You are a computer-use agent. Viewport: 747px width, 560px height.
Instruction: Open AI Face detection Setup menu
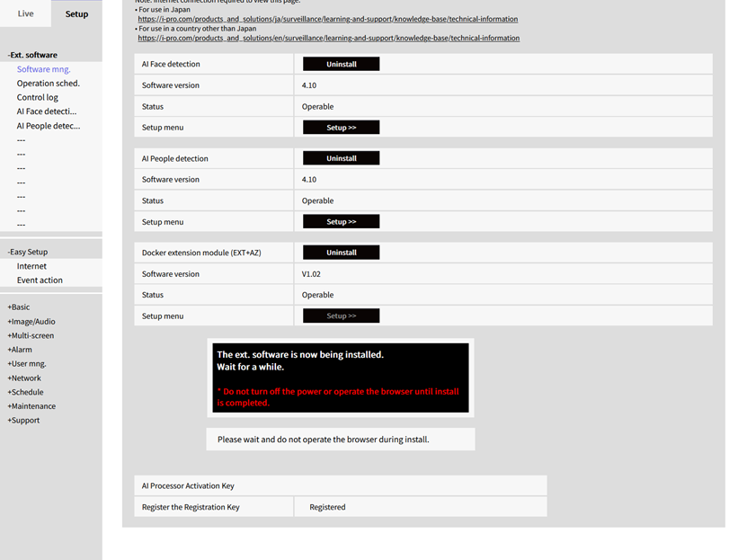(341, 128)
